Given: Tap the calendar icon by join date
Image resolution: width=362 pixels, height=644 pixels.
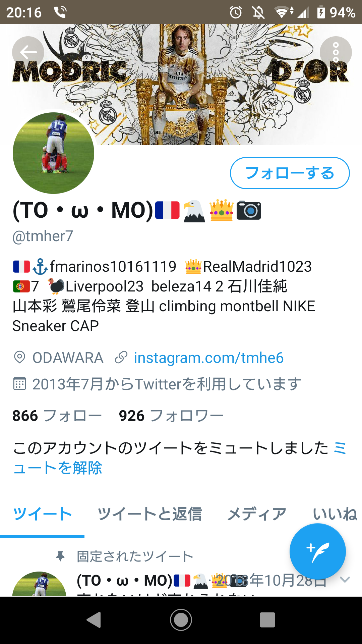Looking at the screenshot, I should pos(19,384).
